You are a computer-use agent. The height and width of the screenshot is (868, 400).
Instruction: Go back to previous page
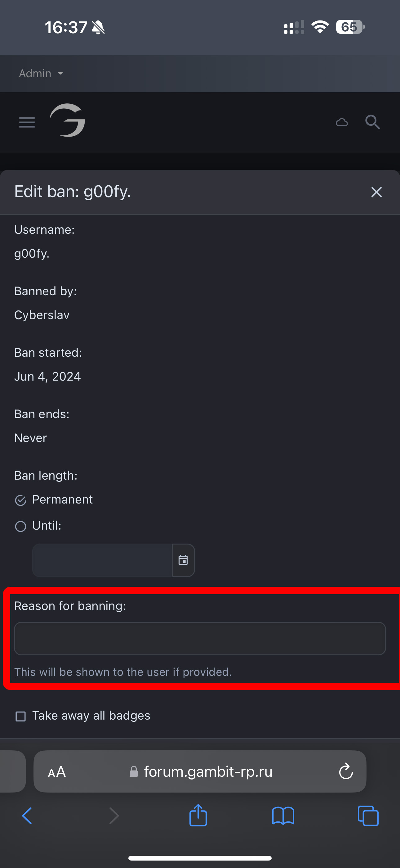point(27,816)
